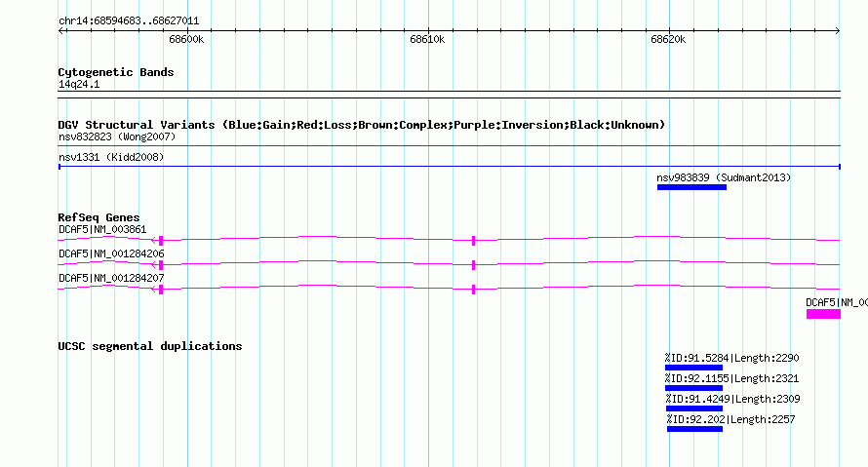Click the truncated DCAF5|NM_0 label at right edge
This screenshot has height=467, width=868.
coord(837,302)
